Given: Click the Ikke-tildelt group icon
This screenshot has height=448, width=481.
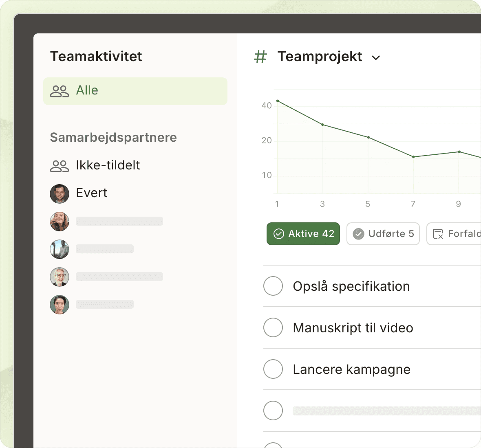Looking at the screenshot, I should pos(60,166).
